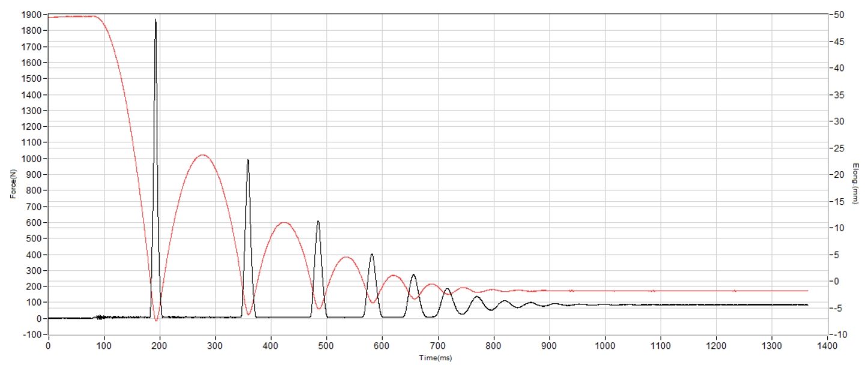Click the fourth black force peak near 400 N
This screenshot has height=365, width=868.
[372, 255]
